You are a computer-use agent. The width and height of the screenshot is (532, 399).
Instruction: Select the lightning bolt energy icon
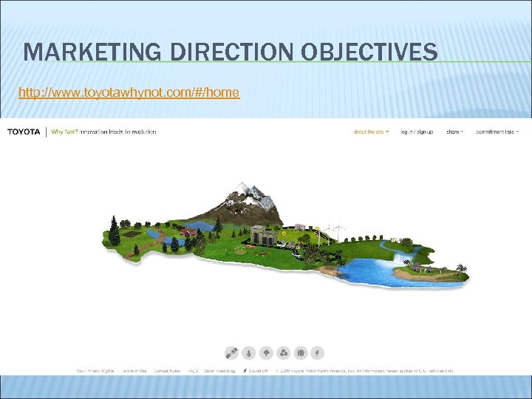click(317, 353)
